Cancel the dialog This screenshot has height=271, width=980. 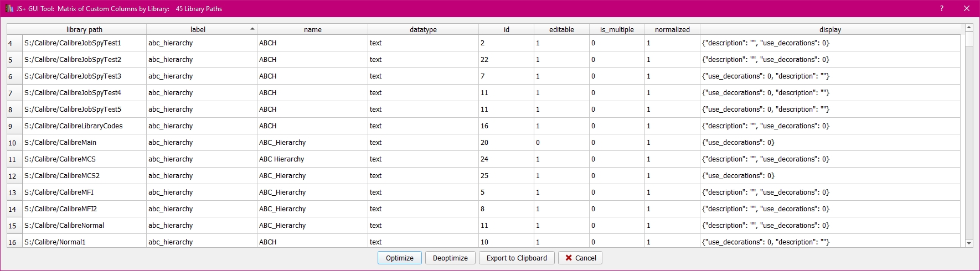click(x=580, y=258)
